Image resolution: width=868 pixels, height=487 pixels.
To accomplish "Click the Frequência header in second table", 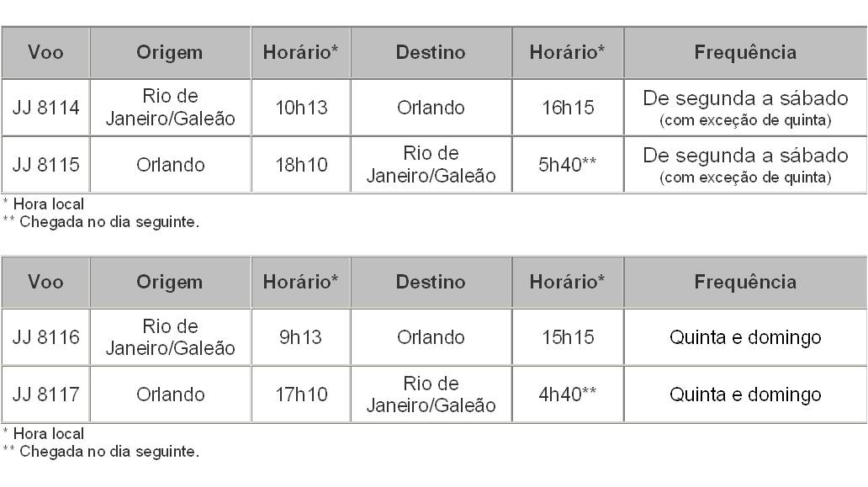I will pyautogui.click(x=745, y=282).
